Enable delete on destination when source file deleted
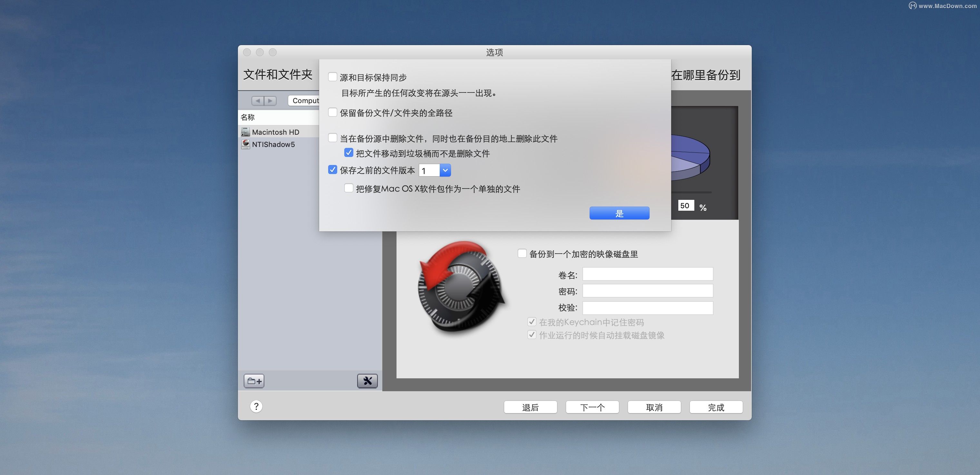Image resolution: width=980 pixels, height=475 pixels. pos(332,138)
